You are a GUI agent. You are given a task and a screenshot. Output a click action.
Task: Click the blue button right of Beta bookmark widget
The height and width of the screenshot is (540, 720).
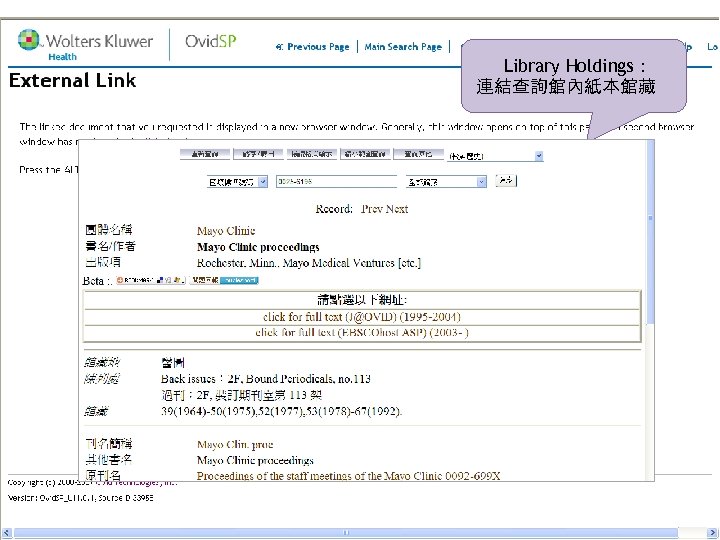tap(239, 280)
